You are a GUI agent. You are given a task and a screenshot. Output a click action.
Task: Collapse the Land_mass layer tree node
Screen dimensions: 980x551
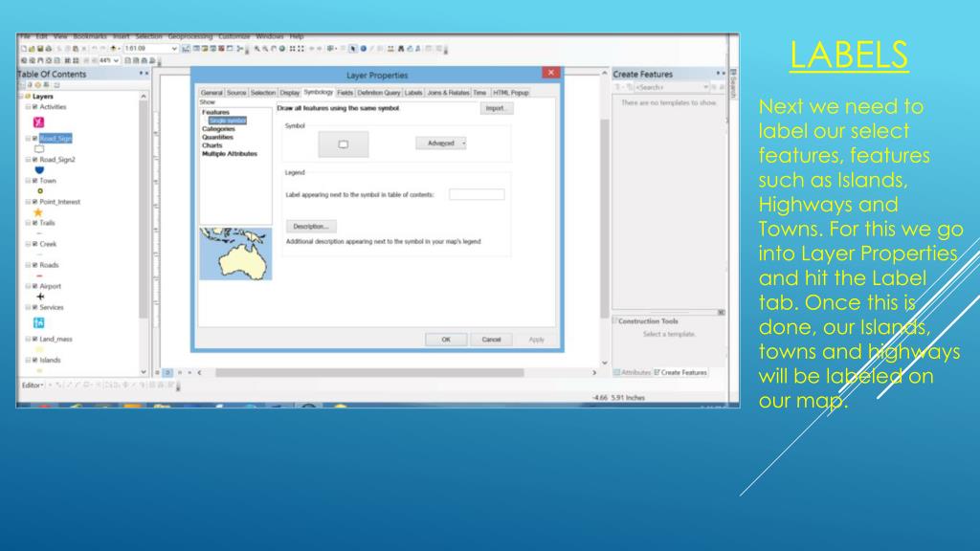tap(28, 339)
